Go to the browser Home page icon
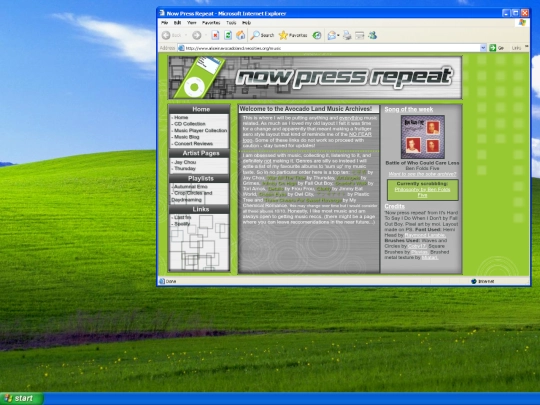 pos(240,35)
